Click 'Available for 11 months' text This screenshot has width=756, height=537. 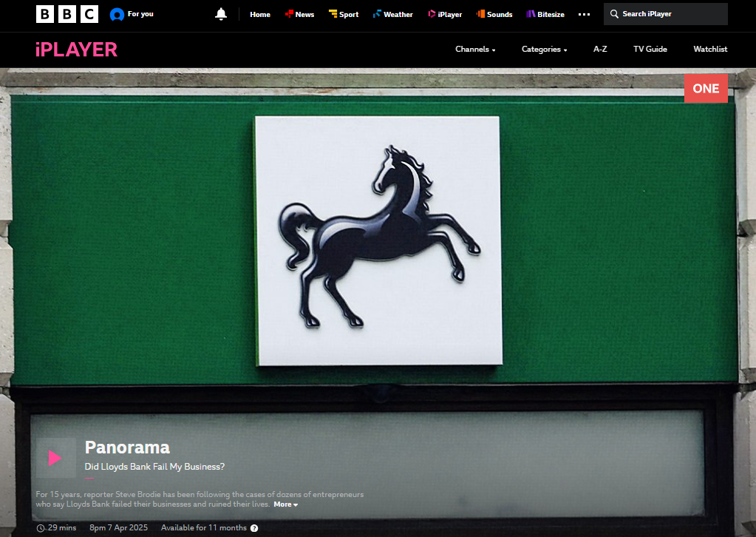click(204, 528)
